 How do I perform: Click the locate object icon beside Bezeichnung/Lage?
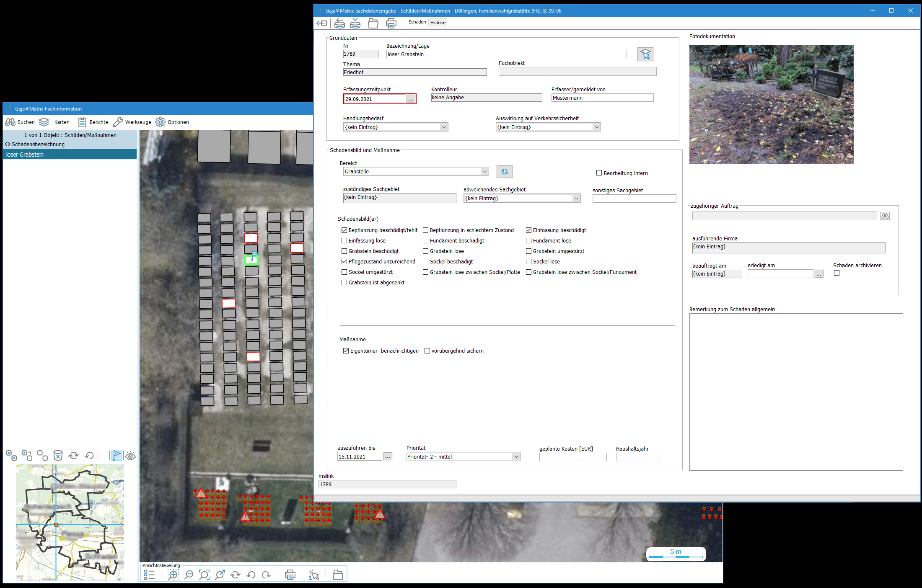pyautogui.click(x=645, y=54)
